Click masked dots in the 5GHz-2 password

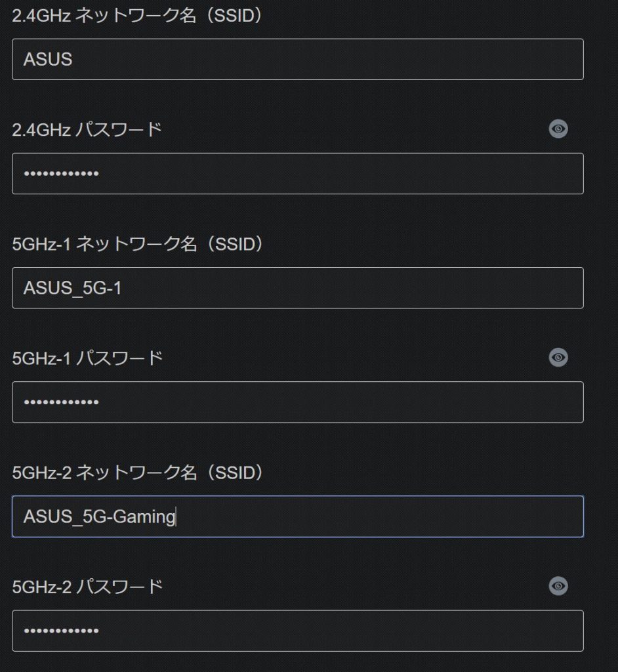tap(61, 631)
